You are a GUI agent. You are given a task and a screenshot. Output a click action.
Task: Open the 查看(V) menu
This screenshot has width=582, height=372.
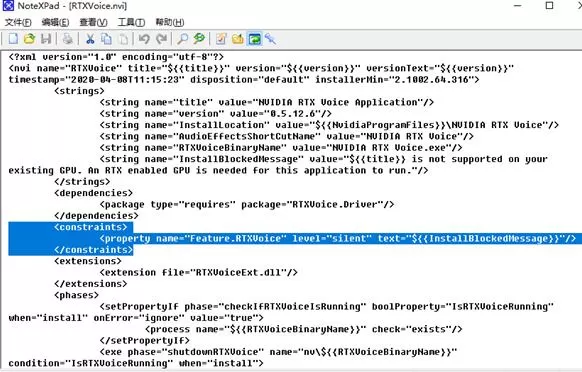click(93, 22)
